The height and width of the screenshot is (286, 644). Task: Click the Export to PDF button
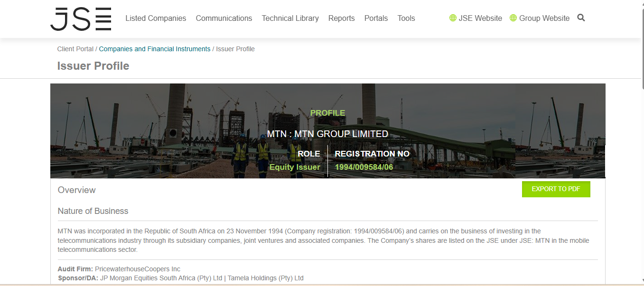coord(556,189)
